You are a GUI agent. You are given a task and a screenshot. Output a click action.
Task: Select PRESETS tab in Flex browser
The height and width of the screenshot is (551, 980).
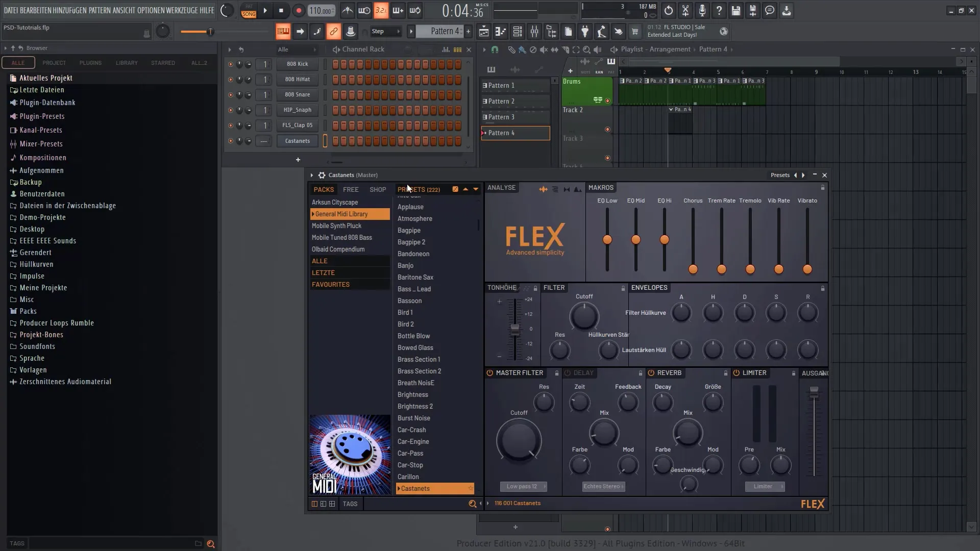pyautogui.click(x=419, y=189)
